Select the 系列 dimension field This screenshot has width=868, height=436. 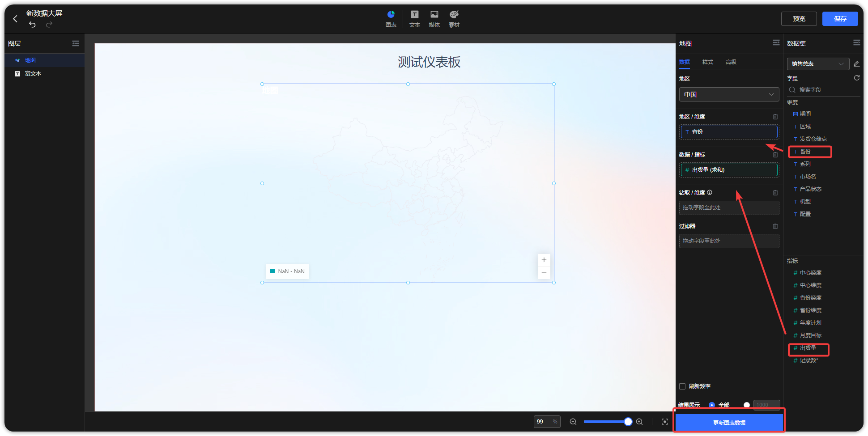click(x=805, y=164)
